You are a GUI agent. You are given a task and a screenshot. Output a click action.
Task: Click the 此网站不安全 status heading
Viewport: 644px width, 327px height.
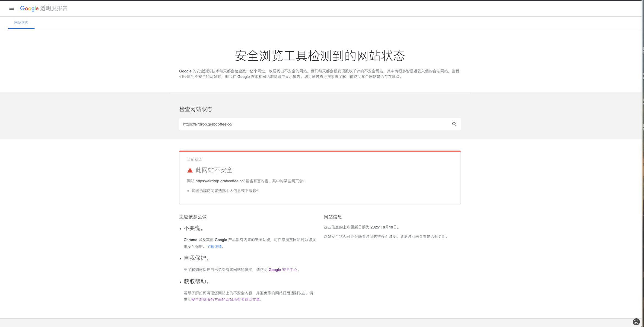coord(214,170)
